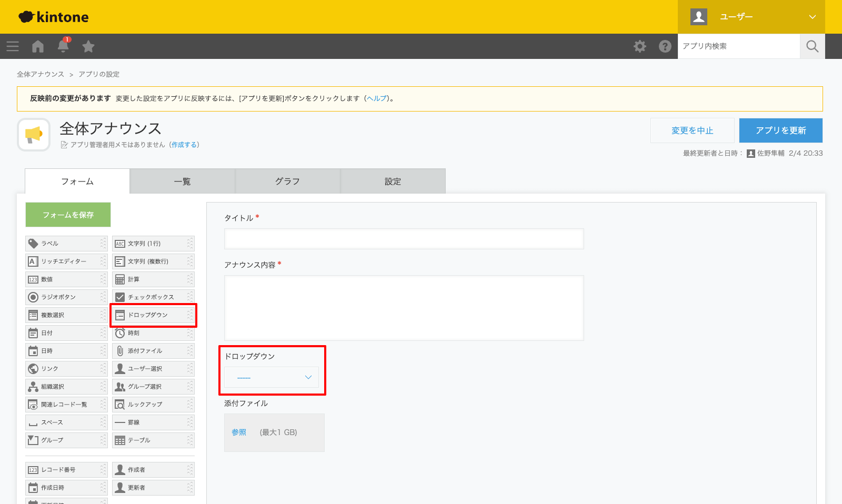This screenshot has width=842, height=504.
Task: Open the ヘルプ link in the notice banner
Action: coord(377,98)
